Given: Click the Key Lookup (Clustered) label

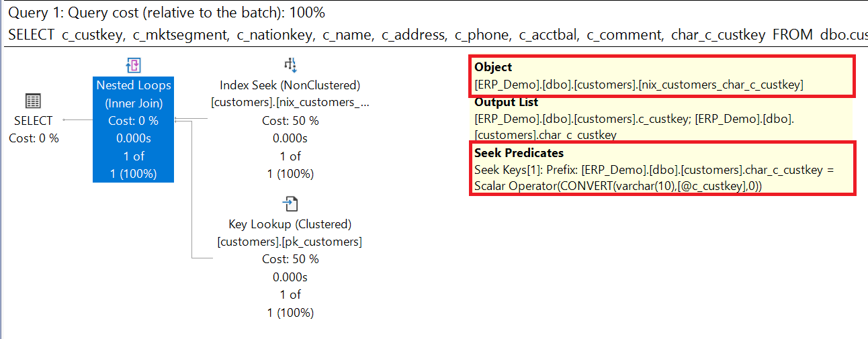Looking at the screenshot, I should pos(290,224).
